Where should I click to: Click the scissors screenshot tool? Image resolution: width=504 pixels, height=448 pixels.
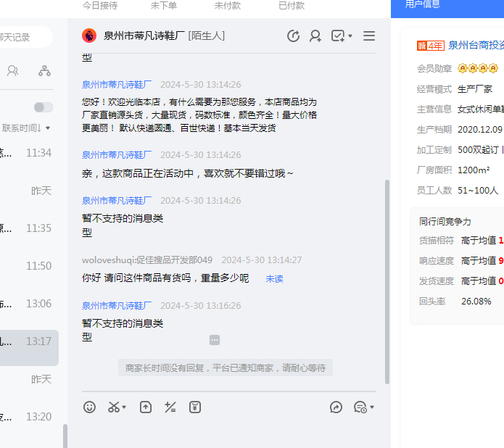pyautogui.click(x=114, y=407)
